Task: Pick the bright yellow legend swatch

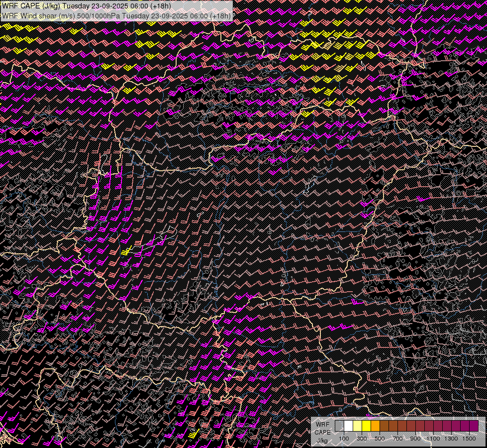Action: (366, 426)
